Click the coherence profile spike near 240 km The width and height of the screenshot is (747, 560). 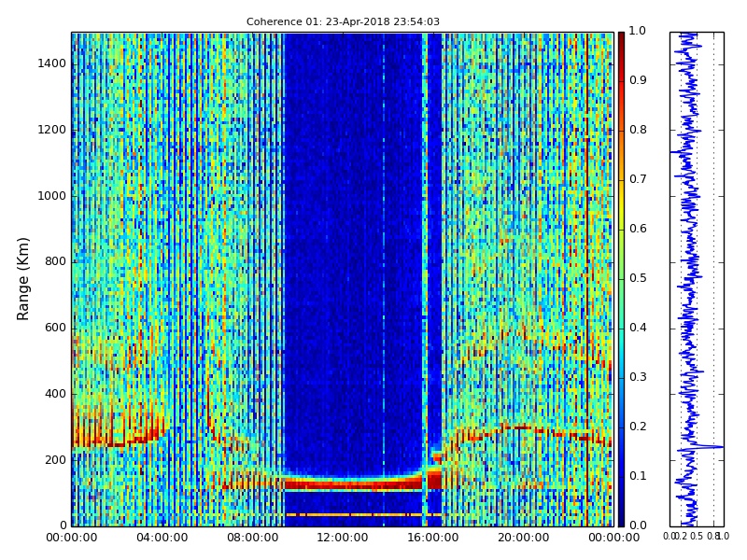tap(710, 447)
